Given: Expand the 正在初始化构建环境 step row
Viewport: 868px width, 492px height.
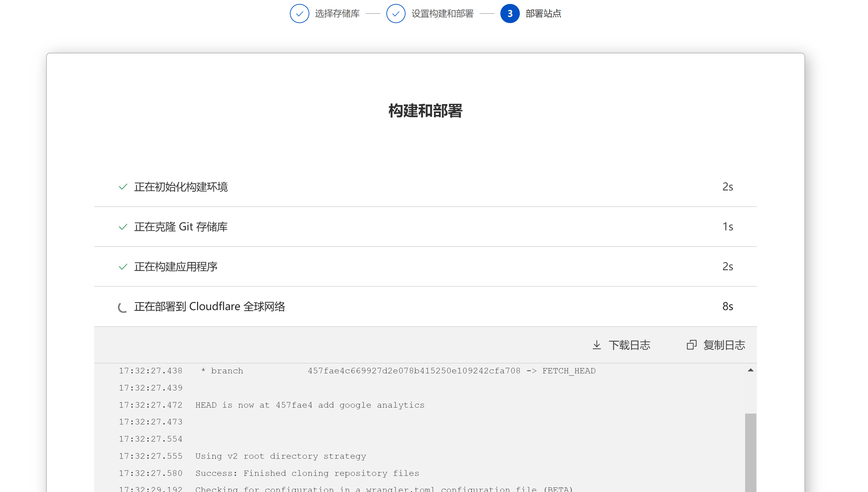Looking at the screenshot, I should pos(425,187).
